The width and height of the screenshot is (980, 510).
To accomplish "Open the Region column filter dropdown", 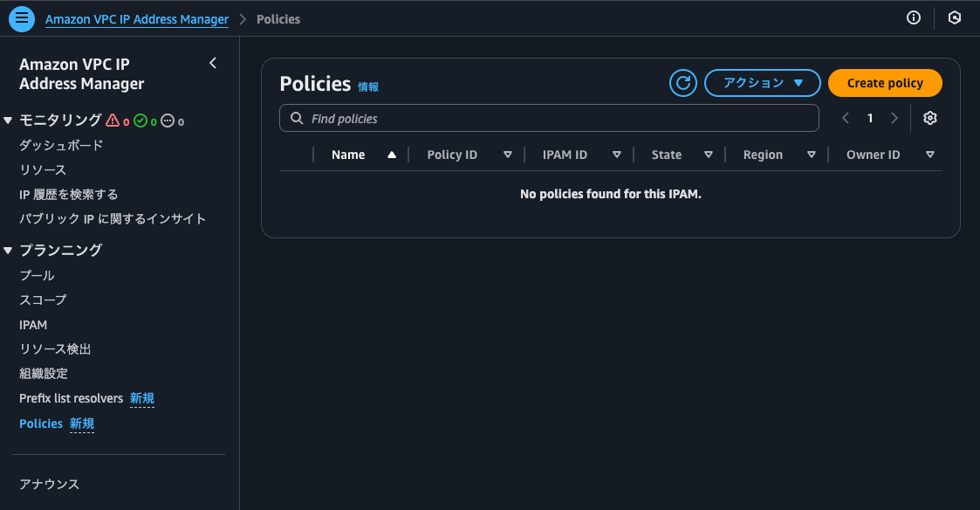I will tap(812, 154).
